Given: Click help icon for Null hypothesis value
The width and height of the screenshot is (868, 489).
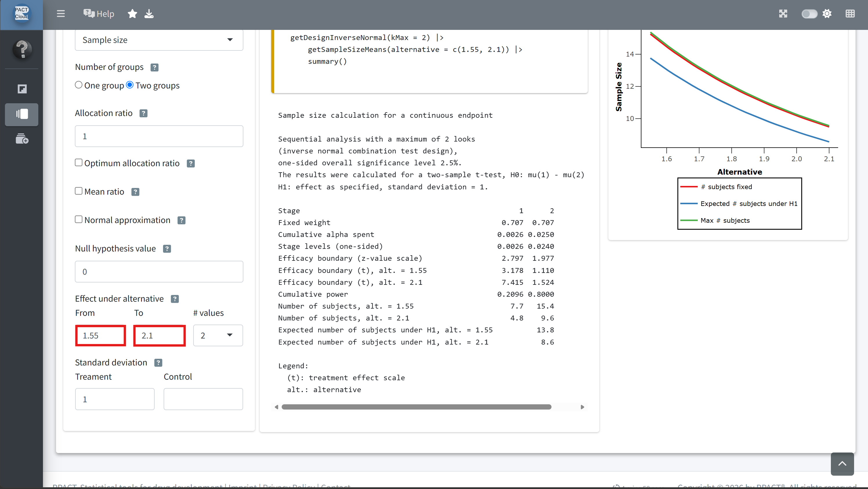Looking at the screenshot, I should click(167, 249).
